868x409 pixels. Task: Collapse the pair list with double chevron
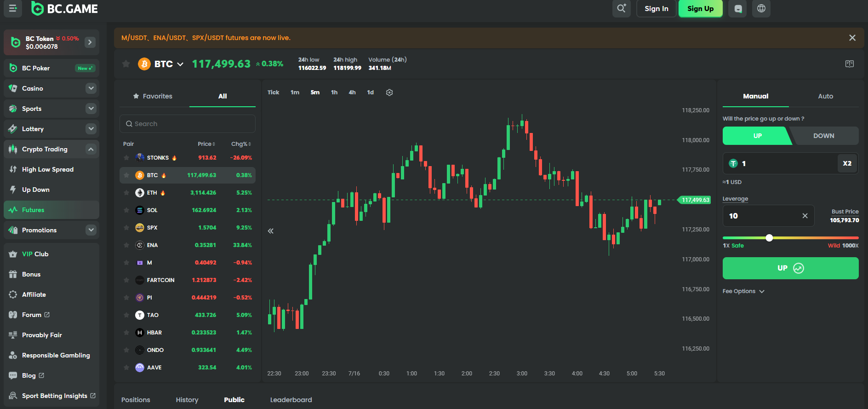(x=271, y=231)
